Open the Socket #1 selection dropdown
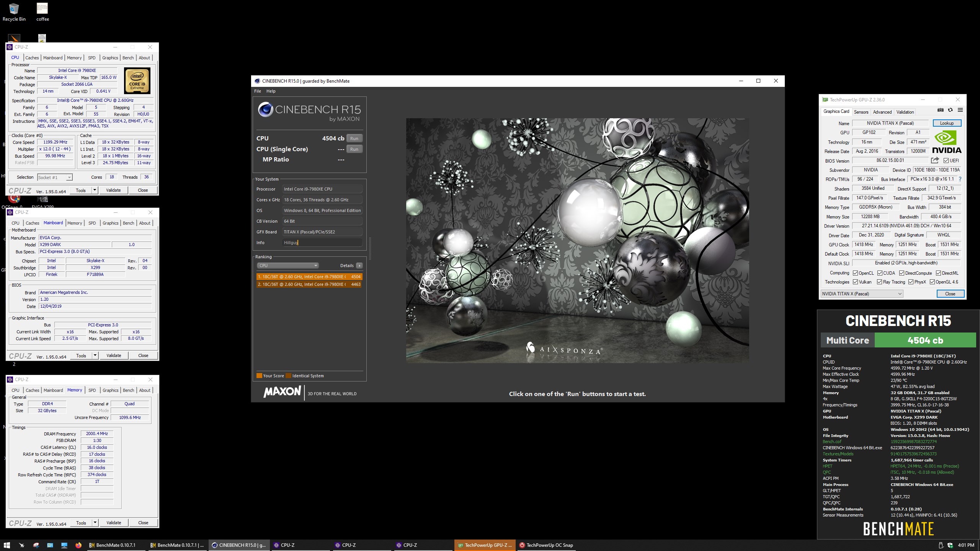 [x=55, y=178]
